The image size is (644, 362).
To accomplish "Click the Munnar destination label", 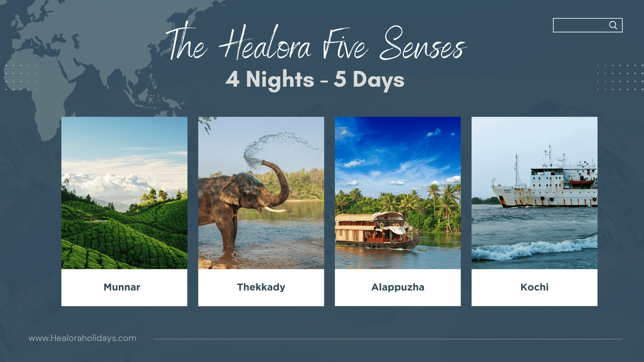I will click(x=122, y=287).
